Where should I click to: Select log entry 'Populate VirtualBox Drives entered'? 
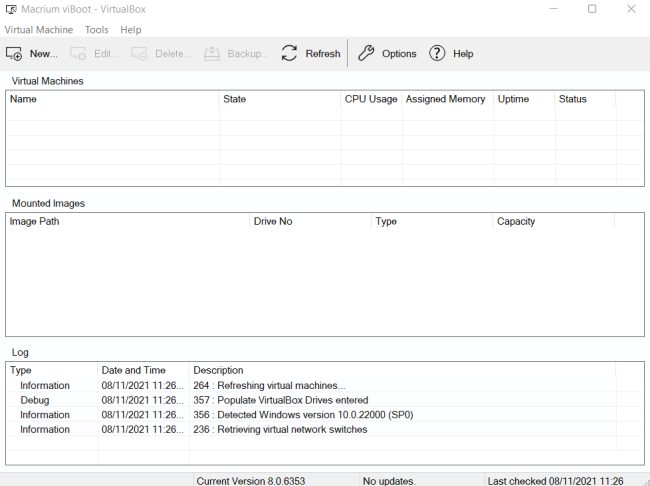[x=311, y=400]
